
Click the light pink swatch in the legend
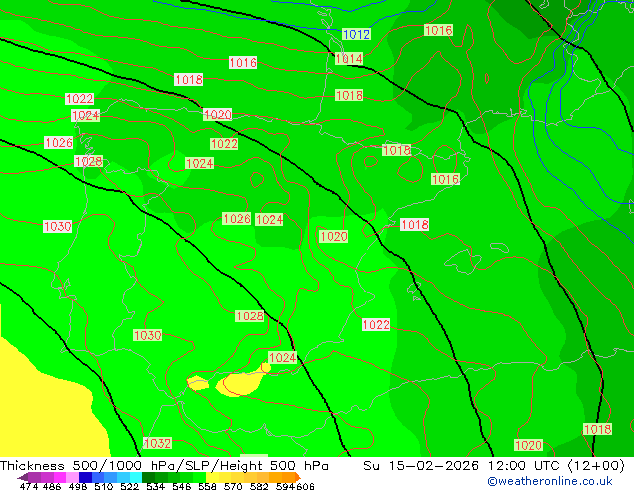(72, 477)
